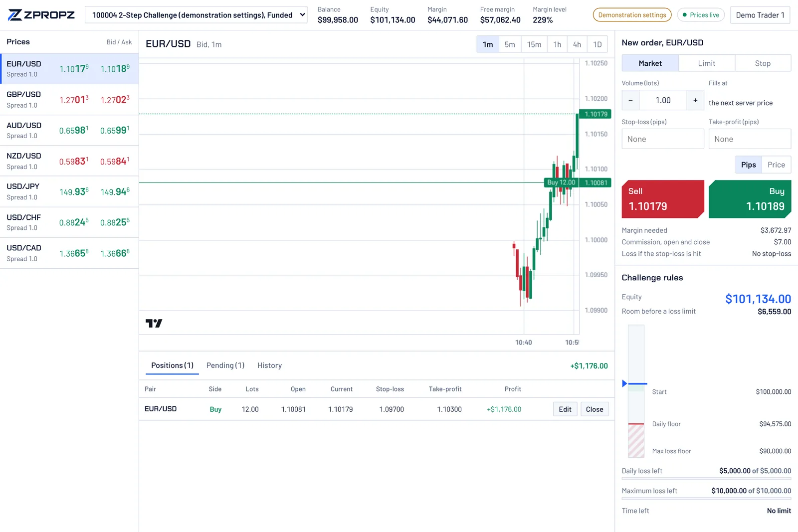This screenshot has height=532, width=798.
Task: Select EUR/USD in prices list
Action: click(69, 69)
